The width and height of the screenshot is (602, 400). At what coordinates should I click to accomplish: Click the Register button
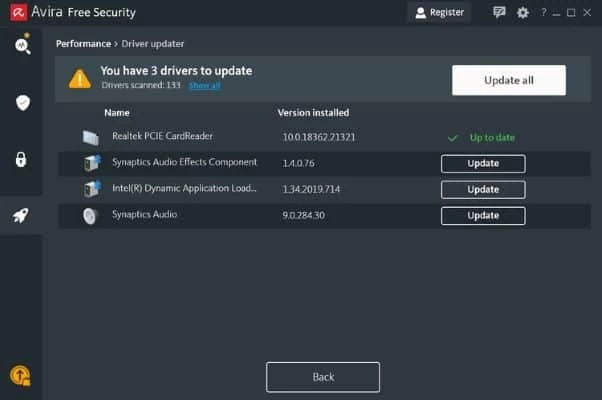coord(440,13)
